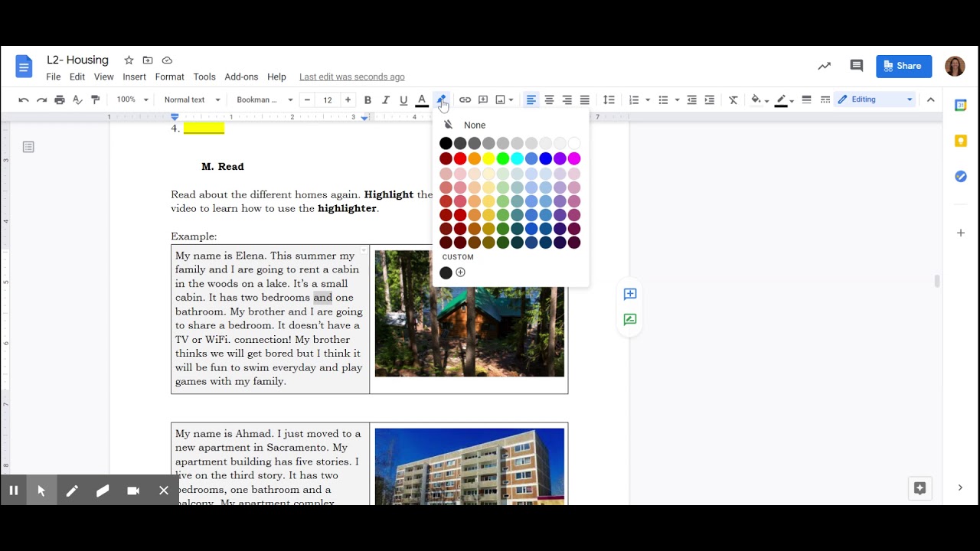
Task: Open the zoom 100% dropdown
Action: tap(132, 99)
